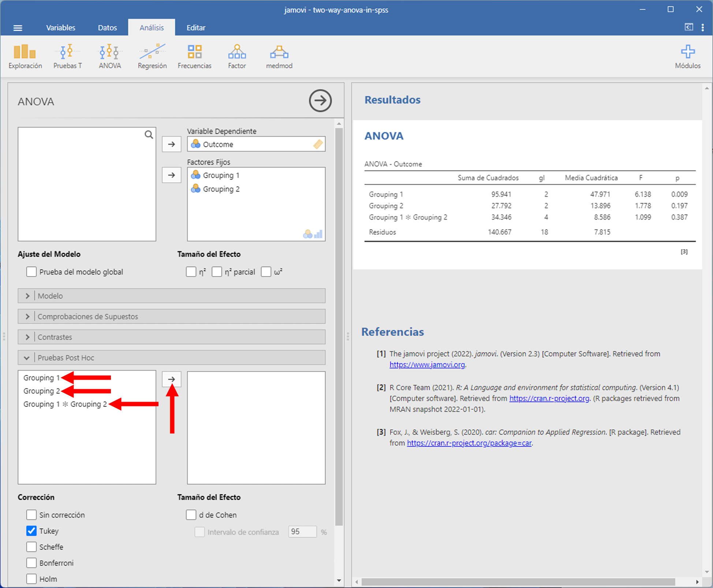The height and width of the screenshot is (588, 713).
Task: Uncheck the Tukey correction
Action: (31, 531)
